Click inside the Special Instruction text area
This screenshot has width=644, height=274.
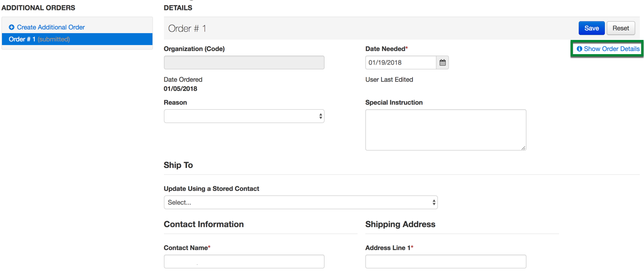coord(445,129)
